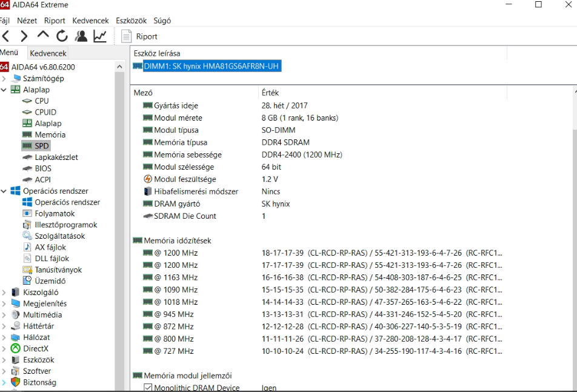Click the Multimédia speaker icon
Image resolution: width=577 pixels, height=392 pixels.
16,315
